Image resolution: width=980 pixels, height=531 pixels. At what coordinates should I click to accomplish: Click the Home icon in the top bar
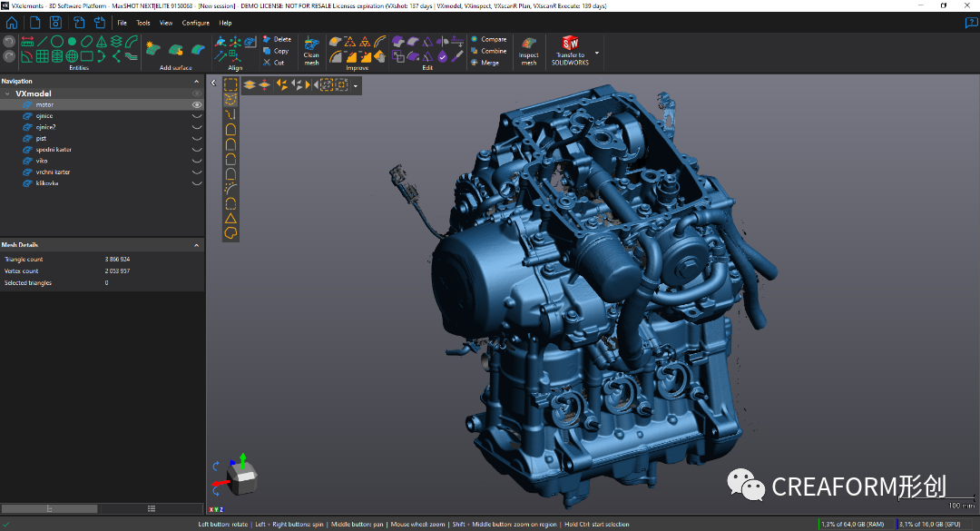tap(11, 22)
